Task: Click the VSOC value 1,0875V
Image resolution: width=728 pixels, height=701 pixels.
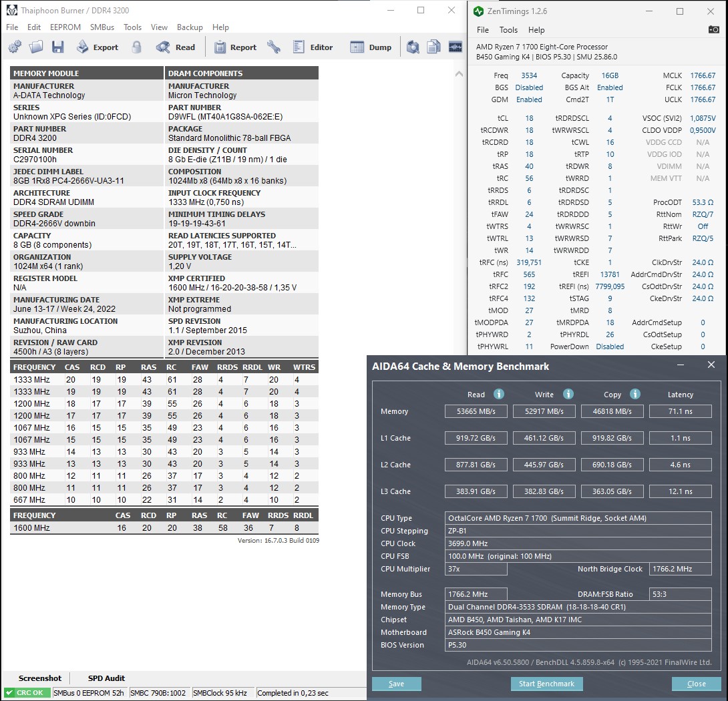Action: (703, 118)
